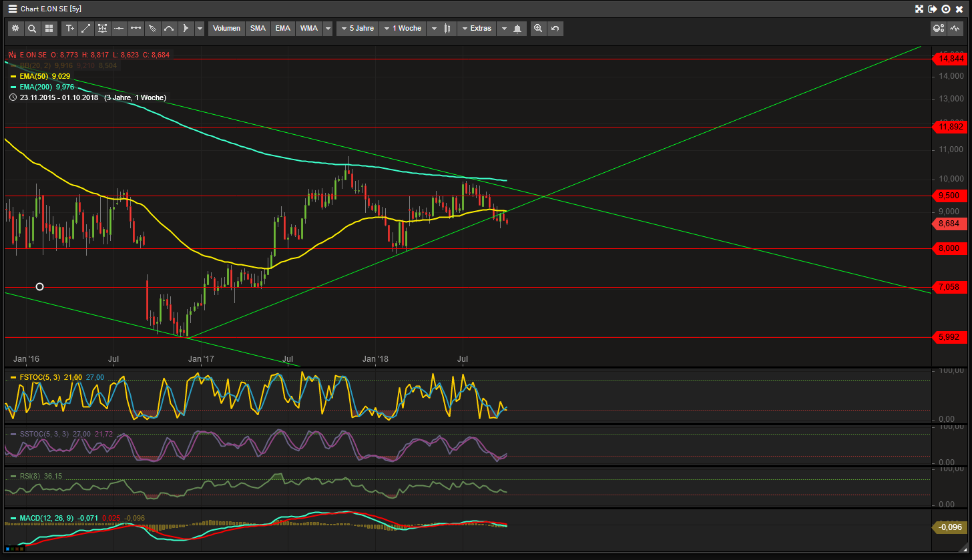
Task: Click the undo arrow icon
Action: [555, 29]
